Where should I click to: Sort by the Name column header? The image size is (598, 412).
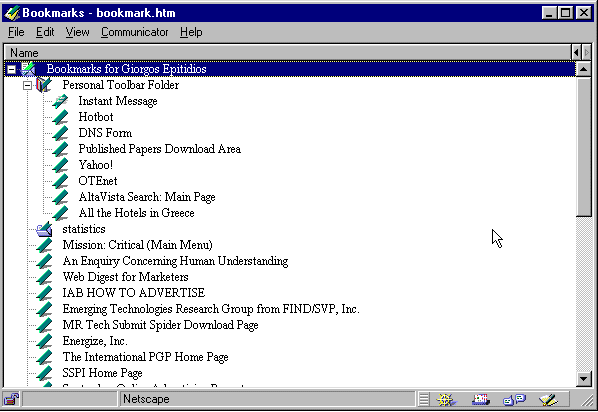coord(288,53)
